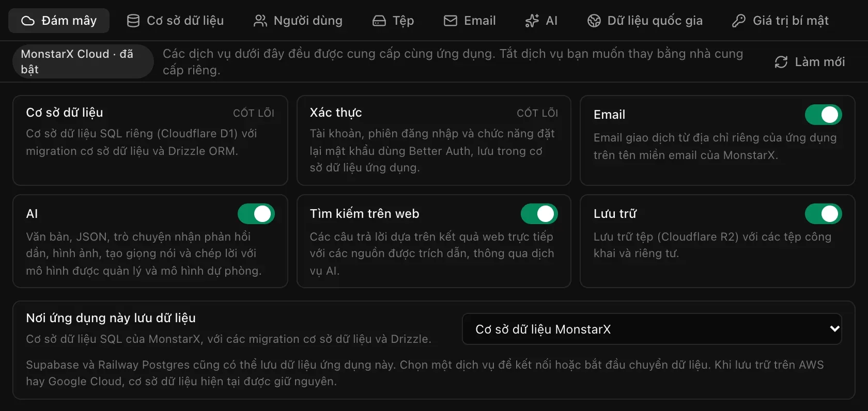Toggle the Lưu trữ storage switch

pyautogui.click(x=824, y=214)
